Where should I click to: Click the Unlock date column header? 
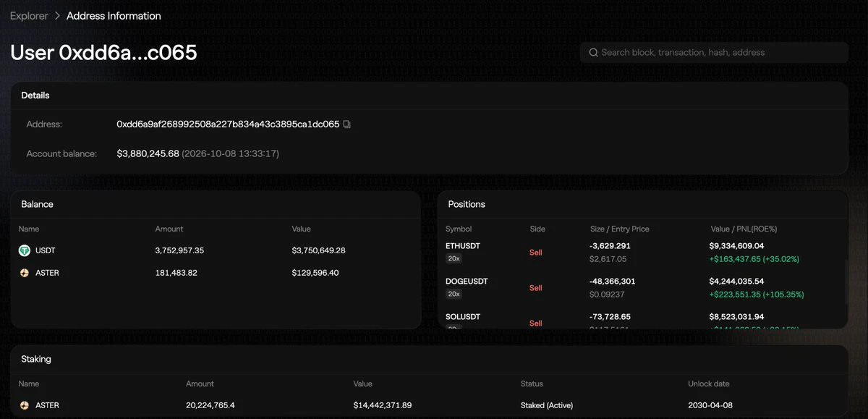tap(707, 384)
